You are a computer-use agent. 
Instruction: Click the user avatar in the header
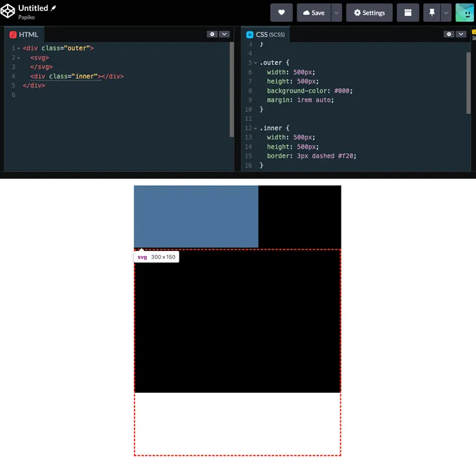[464, 13]
